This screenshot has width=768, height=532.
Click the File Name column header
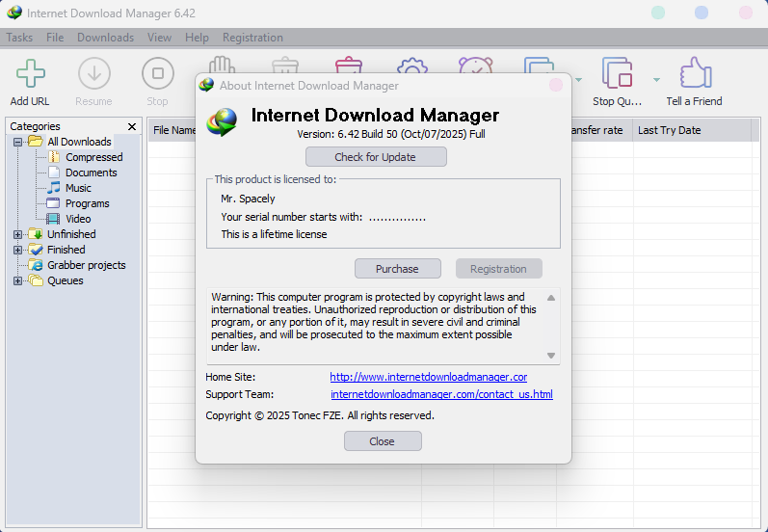172,130
